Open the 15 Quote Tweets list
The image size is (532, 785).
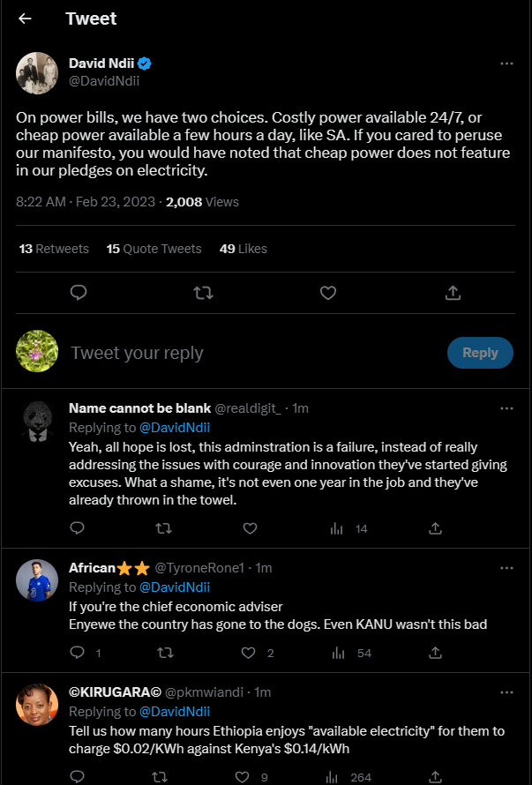click(154, 249)
